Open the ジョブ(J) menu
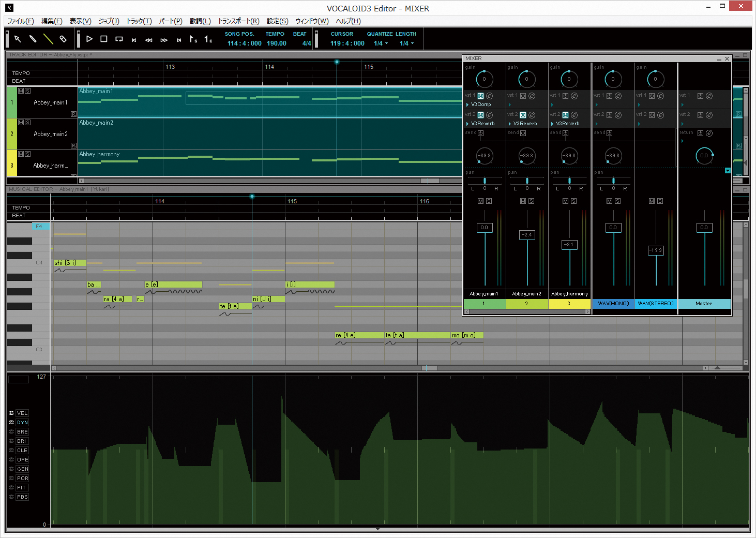Viewport: 756px width, 538px height. point(109,21)
